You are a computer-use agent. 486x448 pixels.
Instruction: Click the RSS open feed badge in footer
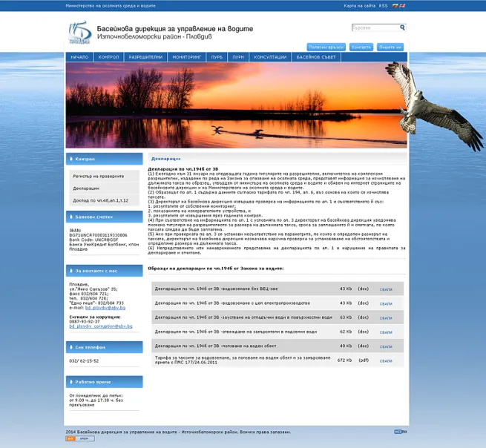[x=80, y=438]
